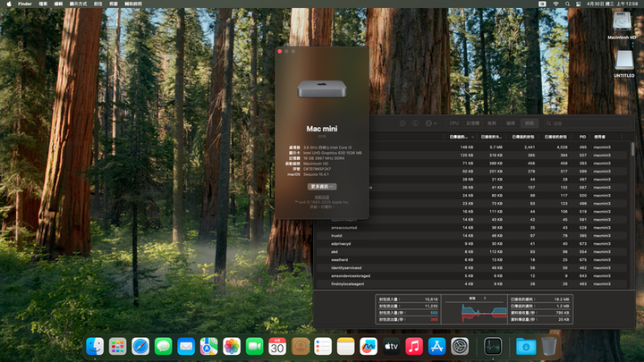Viewport: 644px width, 362px height.
Task: Select the 網路 (Network) tab
Action: (530, 123)
